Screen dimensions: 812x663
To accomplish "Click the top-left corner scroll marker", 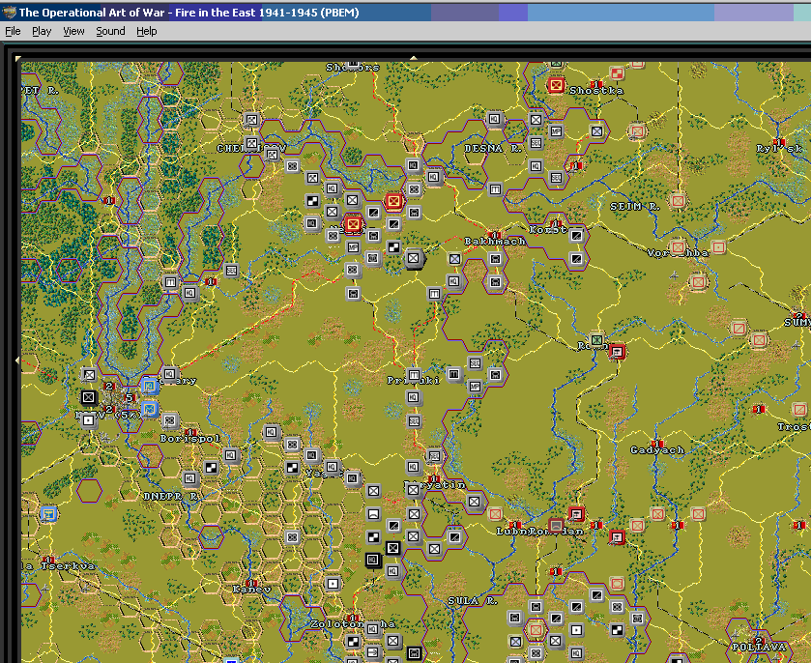I will click(18, 59).
